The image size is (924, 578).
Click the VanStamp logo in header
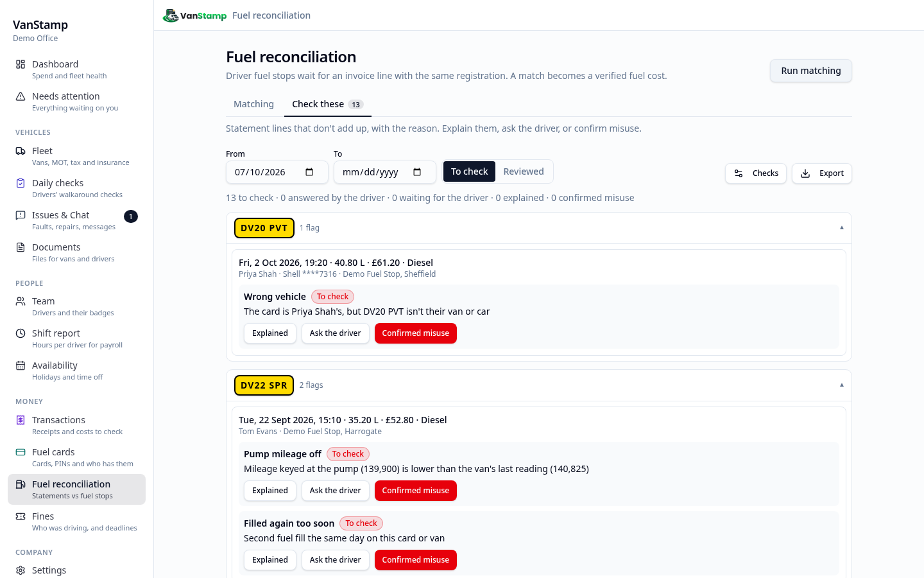pos(195,15)
